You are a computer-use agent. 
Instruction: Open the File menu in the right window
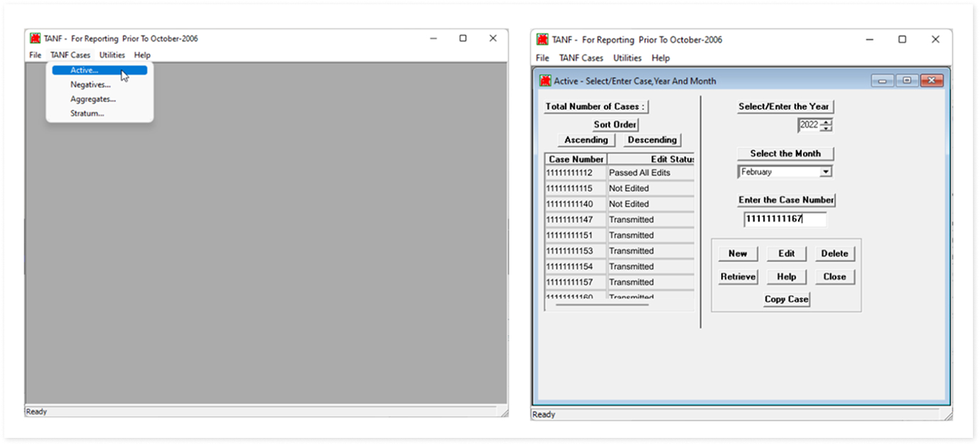(x=543, y=58)
